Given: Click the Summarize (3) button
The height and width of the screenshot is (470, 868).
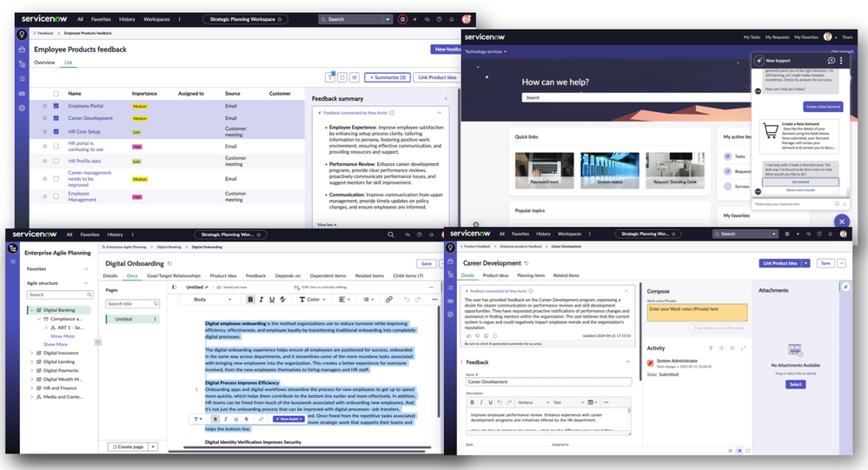Looking at the screenshot, I should pos(388,78).
